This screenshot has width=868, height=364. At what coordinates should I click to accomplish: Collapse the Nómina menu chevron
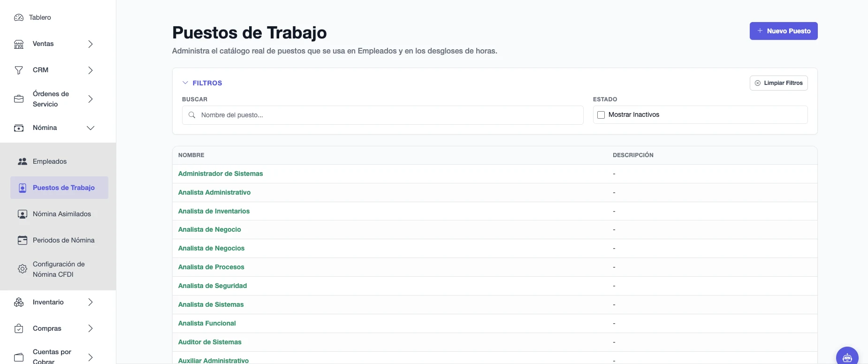(x=91, y=128)
